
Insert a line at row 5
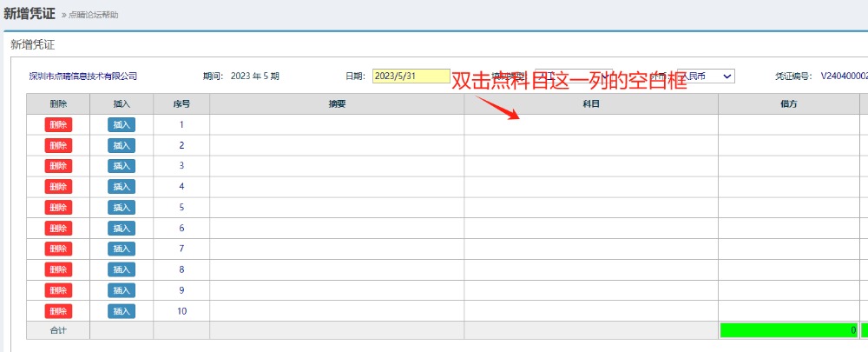coord(122,208)
